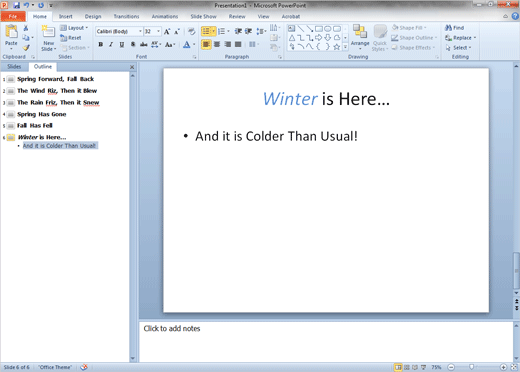
Task: Open the Select dropdown in Editing
Action: point(458,48)
